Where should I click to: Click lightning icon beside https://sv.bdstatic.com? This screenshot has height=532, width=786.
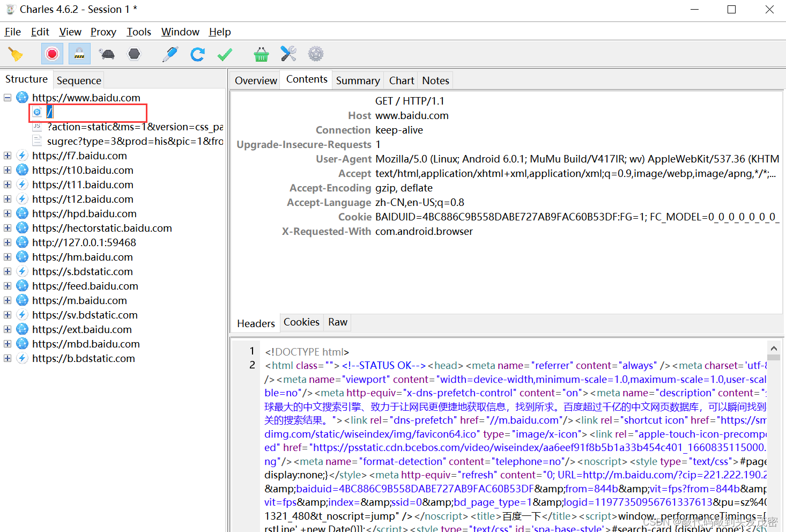(22, 315)
